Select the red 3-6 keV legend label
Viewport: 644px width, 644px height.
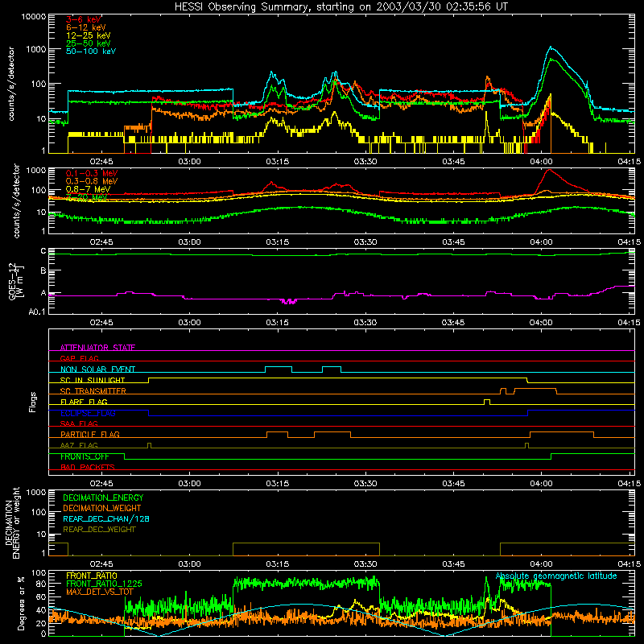(x=84, y=19)
